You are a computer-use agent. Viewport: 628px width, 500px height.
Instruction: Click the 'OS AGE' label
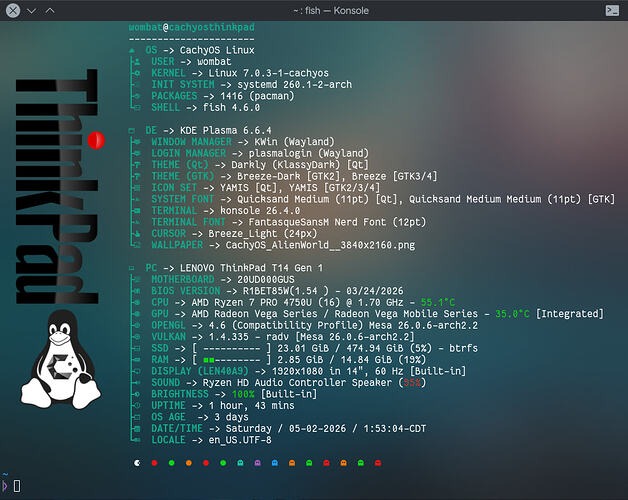coord(168,417)
